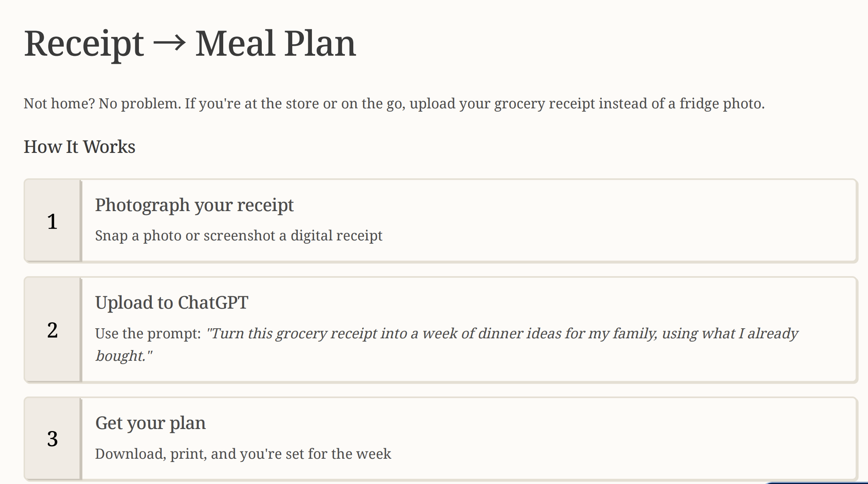
Task: Click Meal Plan in the page title
Action: (276, 43)
